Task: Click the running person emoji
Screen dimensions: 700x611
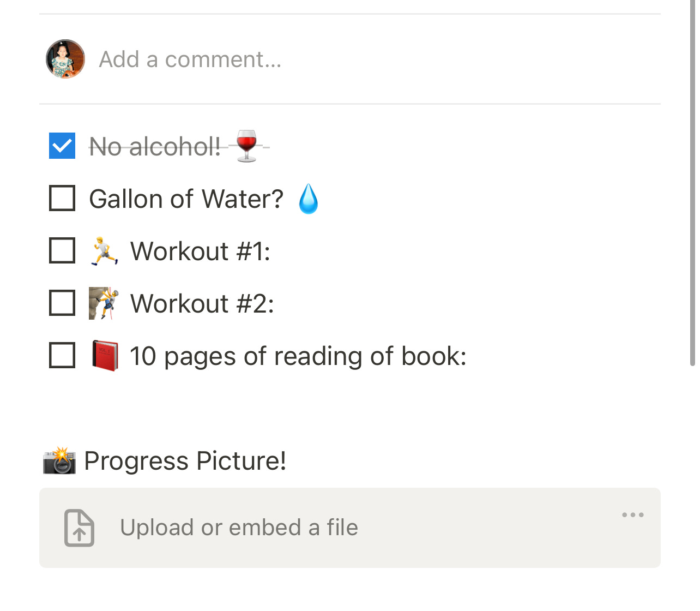Action: (104, 251)
